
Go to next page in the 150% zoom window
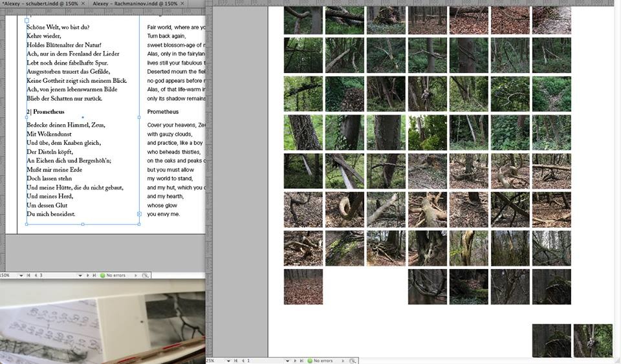point(88,275)
